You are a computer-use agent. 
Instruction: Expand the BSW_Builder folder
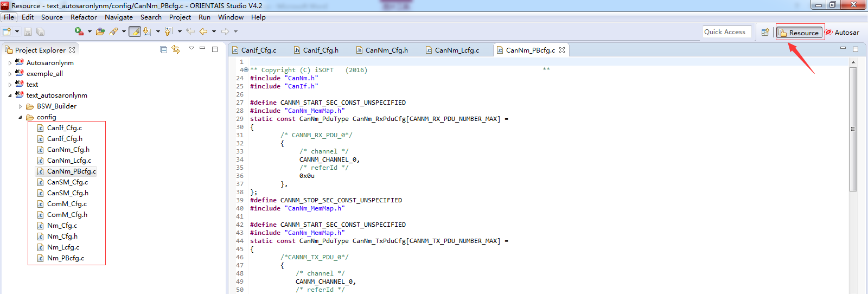[21, 106]
